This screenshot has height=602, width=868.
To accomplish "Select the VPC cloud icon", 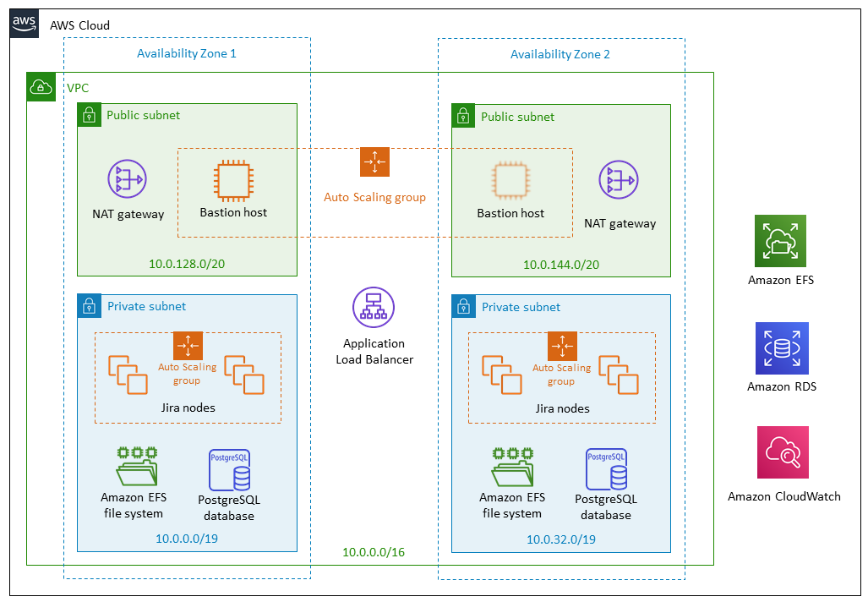I will 41,87.
